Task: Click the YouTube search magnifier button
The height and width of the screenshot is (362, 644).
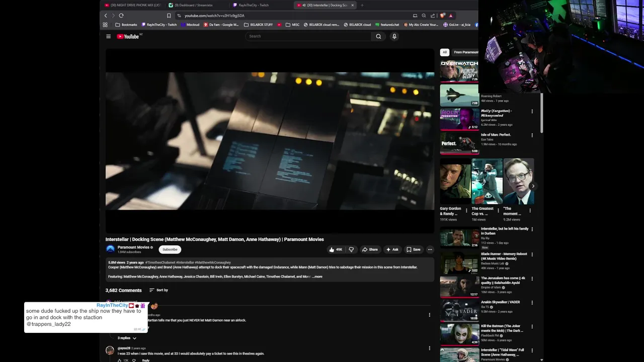Action: click(x=378, y=36)
